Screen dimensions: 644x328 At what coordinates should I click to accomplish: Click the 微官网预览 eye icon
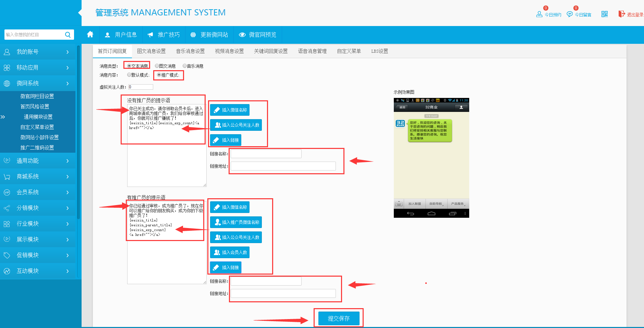[242, 35]
